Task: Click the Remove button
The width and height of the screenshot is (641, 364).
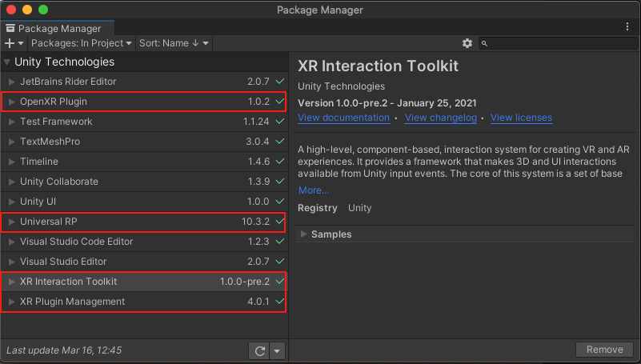Action: click(x=604, y=350)
